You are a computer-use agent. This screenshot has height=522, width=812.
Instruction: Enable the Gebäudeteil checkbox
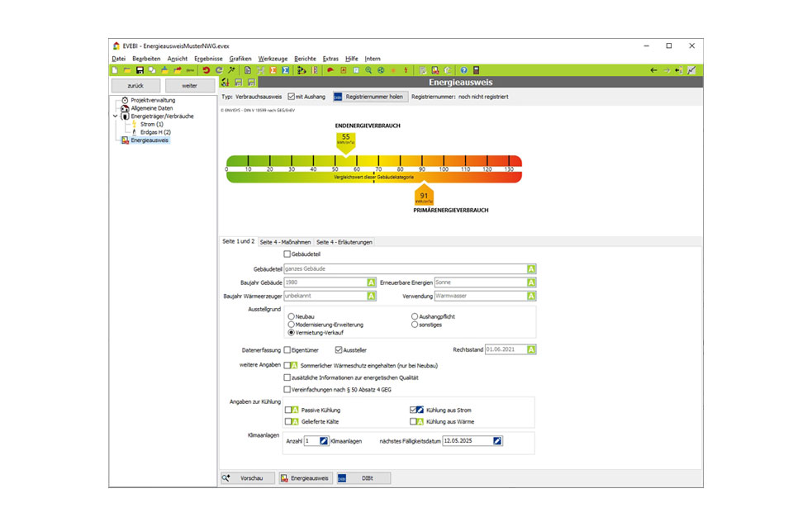coord(287,254)
